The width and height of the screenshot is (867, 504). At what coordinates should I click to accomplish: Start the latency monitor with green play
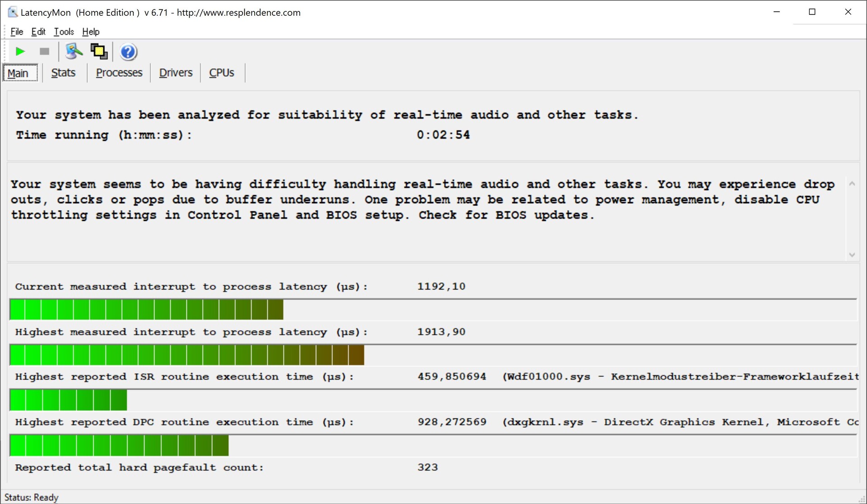[20, 51]
